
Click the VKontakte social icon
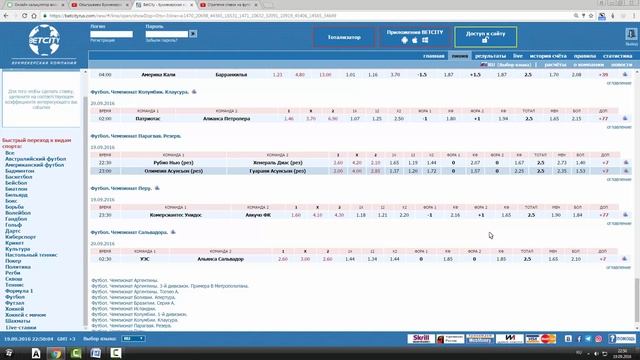point(568,339)
